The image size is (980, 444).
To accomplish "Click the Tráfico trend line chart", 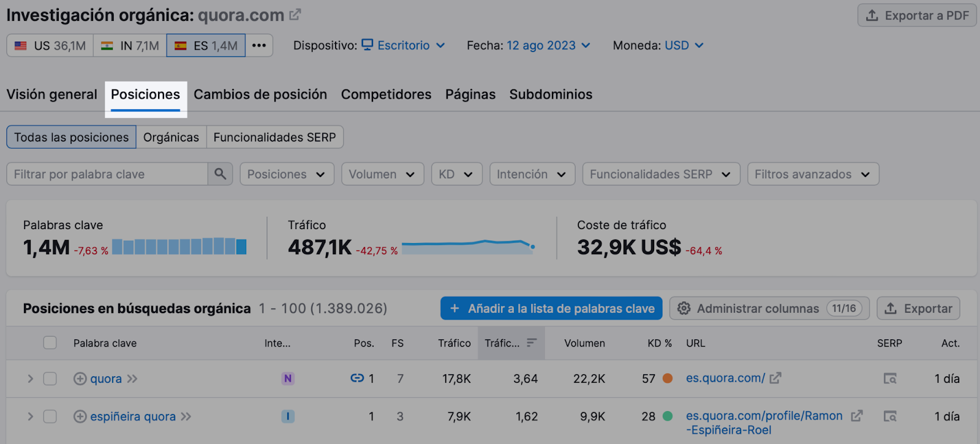I will 469,246.
